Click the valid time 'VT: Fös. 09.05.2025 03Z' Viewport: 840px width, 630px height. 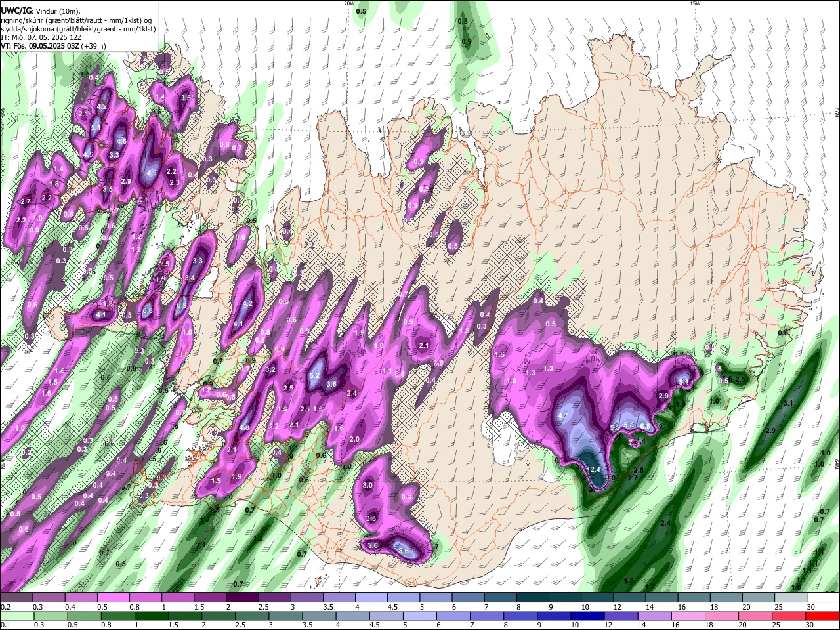(x=40, y=46)
